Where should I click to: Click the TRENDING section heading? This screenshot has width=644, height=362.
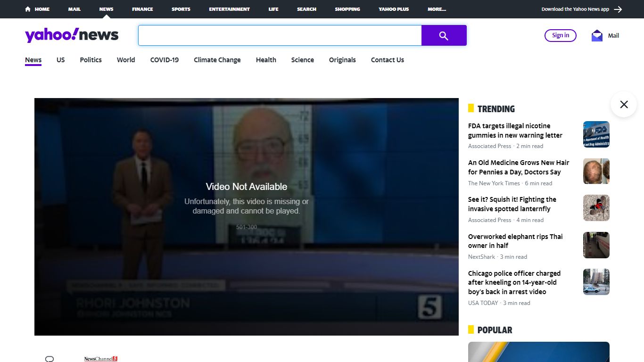coord(496,109)
